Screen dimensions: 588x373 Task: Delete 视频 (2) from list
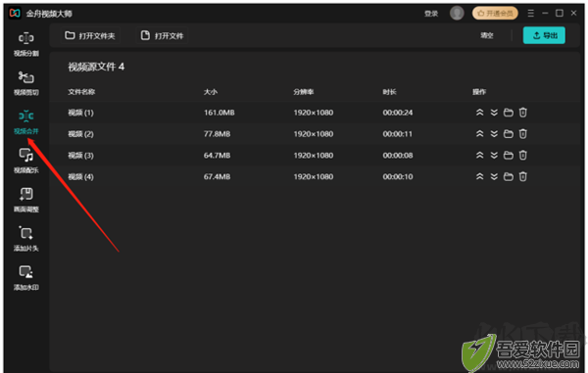point(522,134)
